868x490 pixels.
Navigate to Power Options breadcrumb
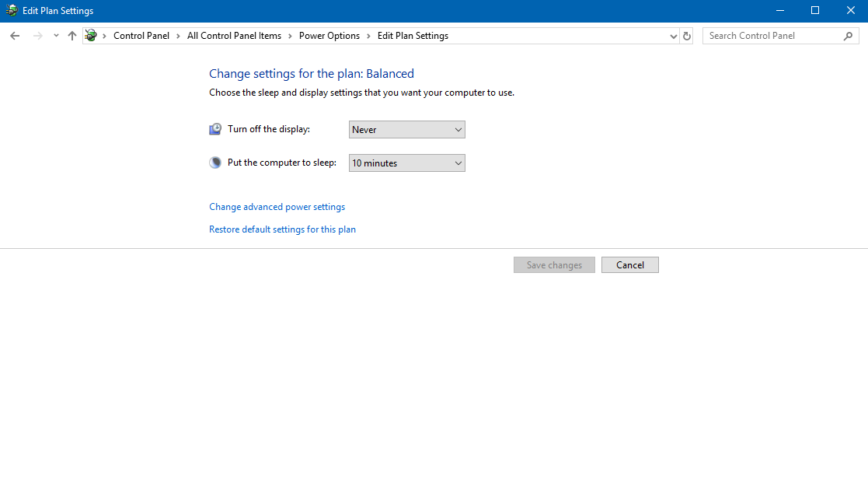[x=329, y=36]
